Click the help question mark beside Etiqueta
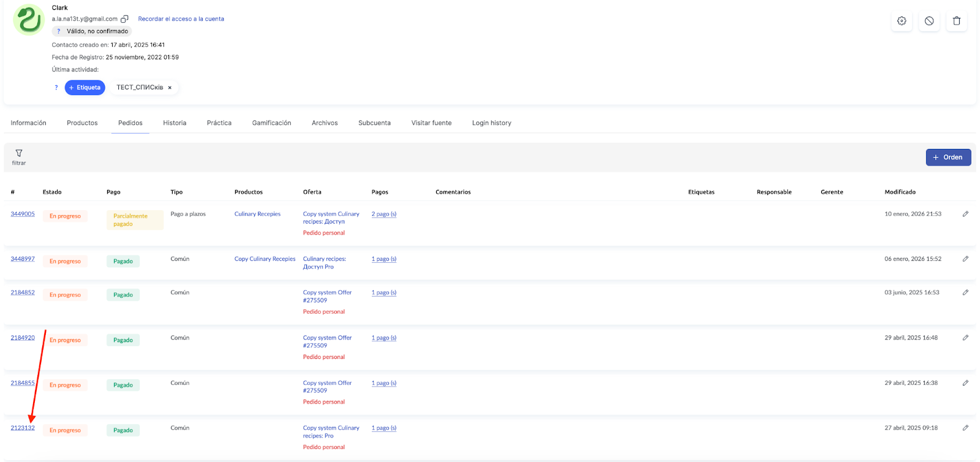This screenshot has width=980, height=462. click(x=56, y=88)
